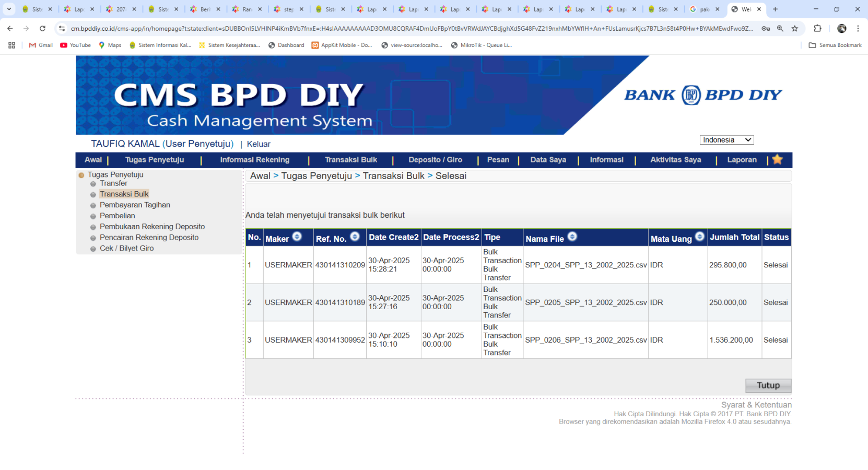Click ref number 430141310209

tap(340, 265)
